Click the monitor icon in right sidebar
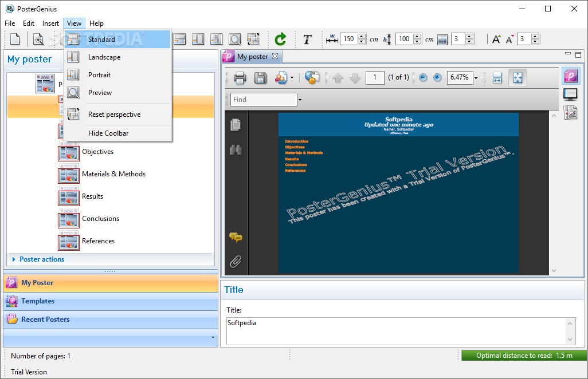The height and width of the screenshot is (379, 588). (x=570, y=94)
